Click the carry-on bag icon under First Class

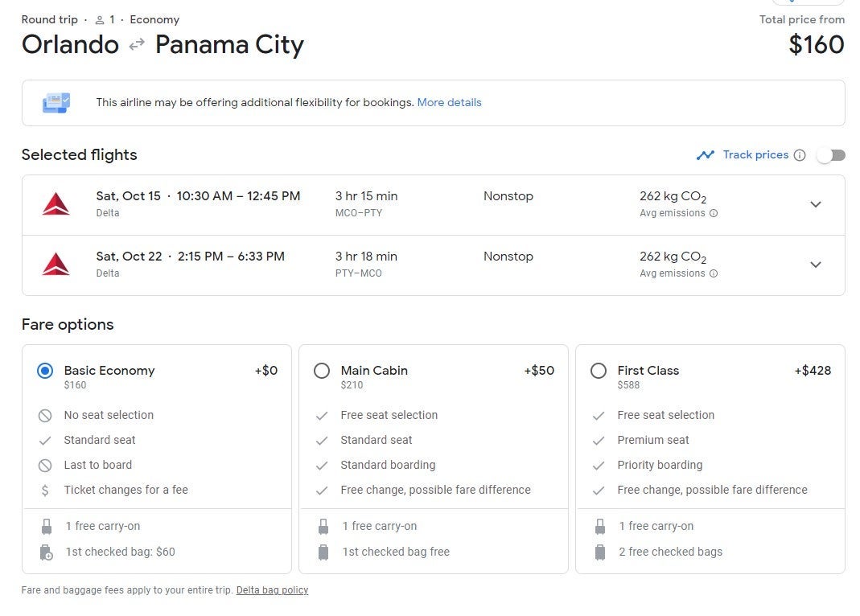coord(599,527)
